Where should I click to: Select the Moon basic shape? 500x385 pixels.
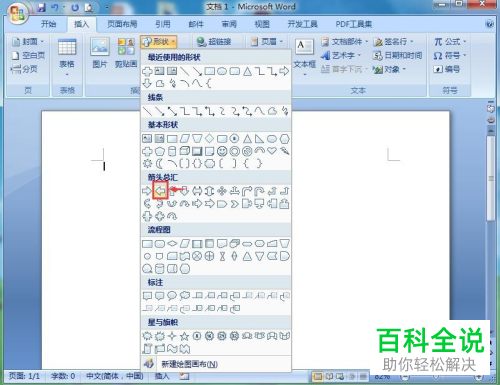(x=160, y=164)
